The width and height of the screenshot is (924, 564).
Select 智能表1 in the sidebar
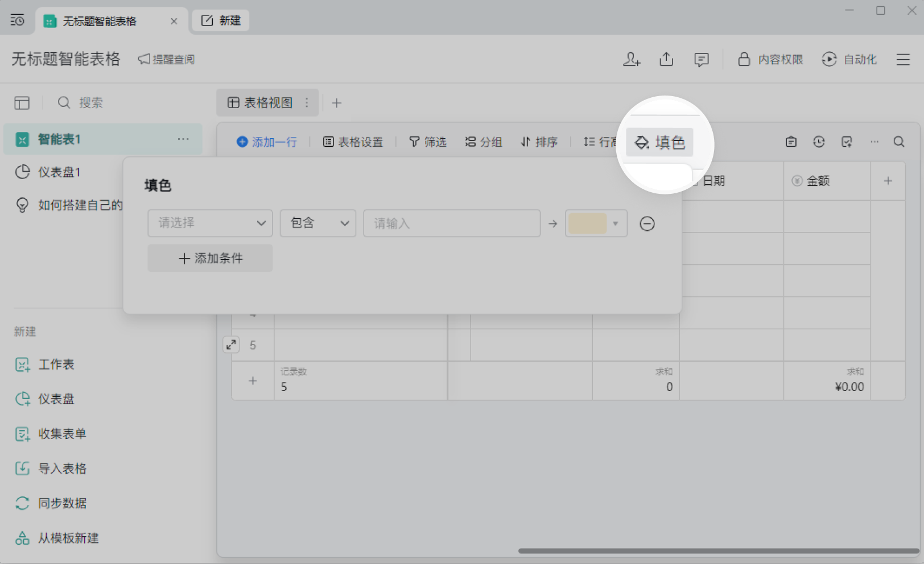tap(102, 139)
